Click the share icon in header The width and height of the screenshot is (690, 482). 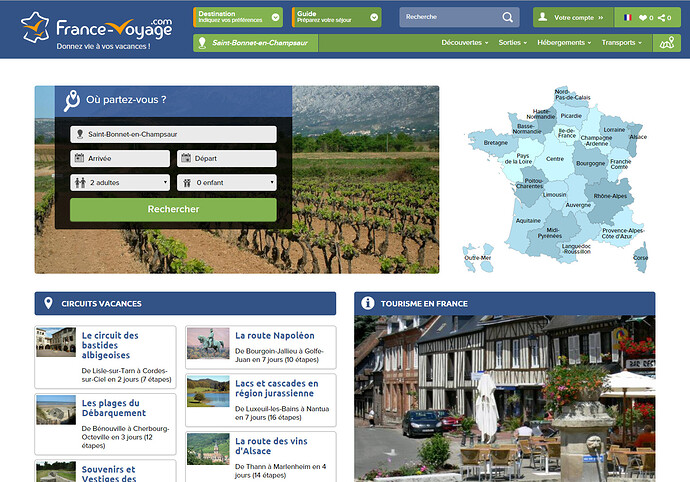click(661, 18)
